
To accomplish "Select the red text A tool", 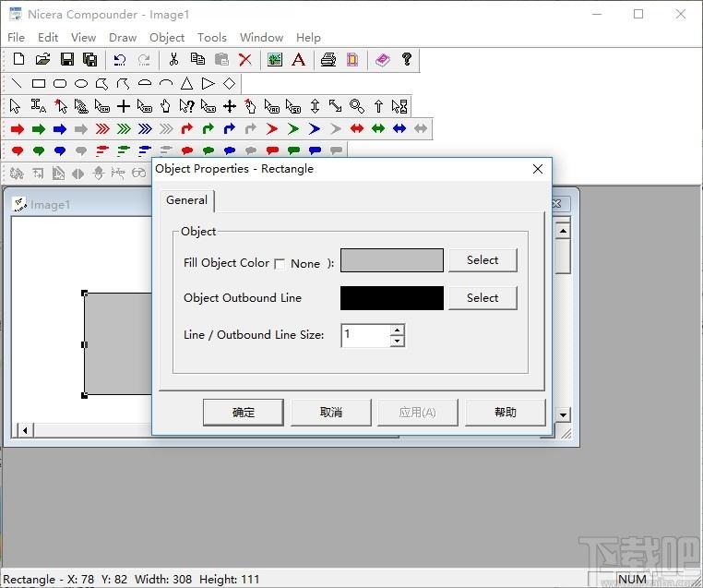I will [x=299, y=59].
